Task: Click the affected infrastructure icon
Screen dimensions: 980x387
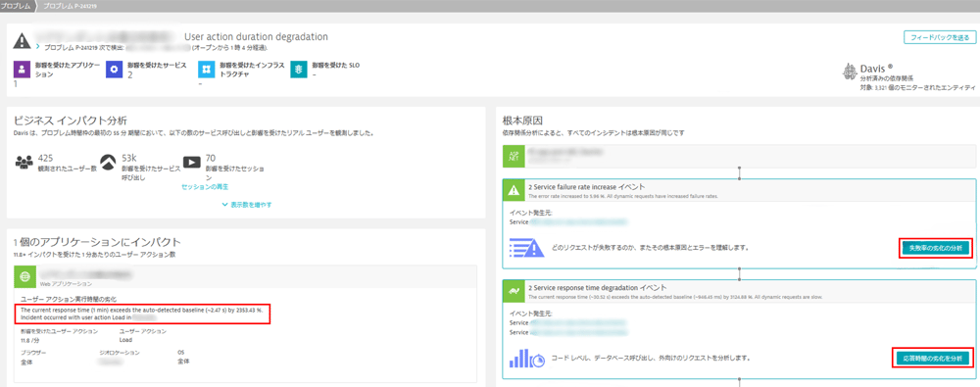Action: point(207,70)
